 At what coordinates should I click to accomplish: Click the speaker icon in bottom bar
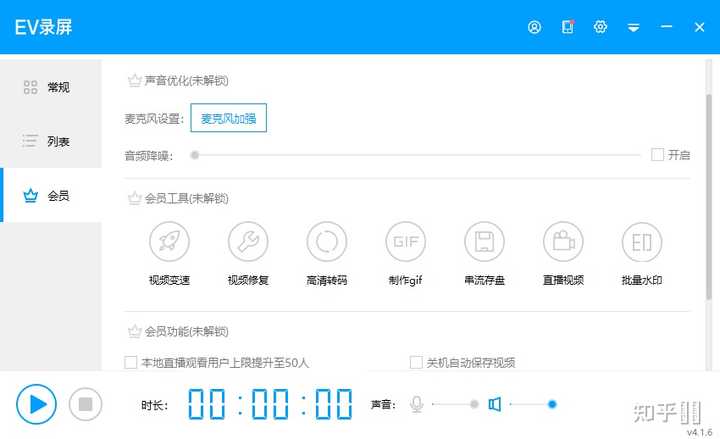pos(495,405)
